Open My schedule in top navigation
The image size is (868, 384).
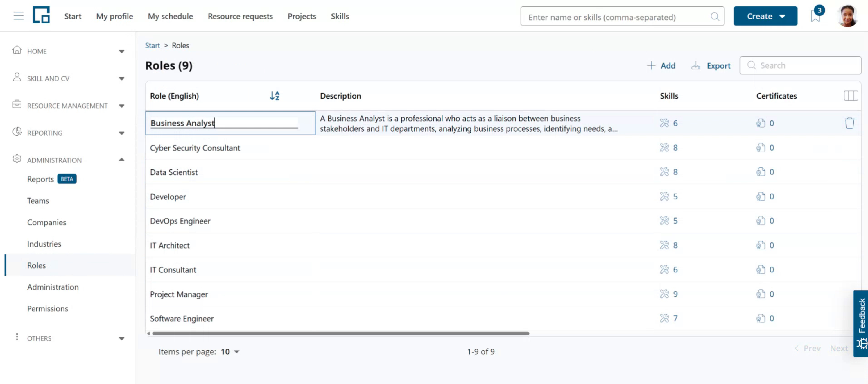tap(170, 16)
